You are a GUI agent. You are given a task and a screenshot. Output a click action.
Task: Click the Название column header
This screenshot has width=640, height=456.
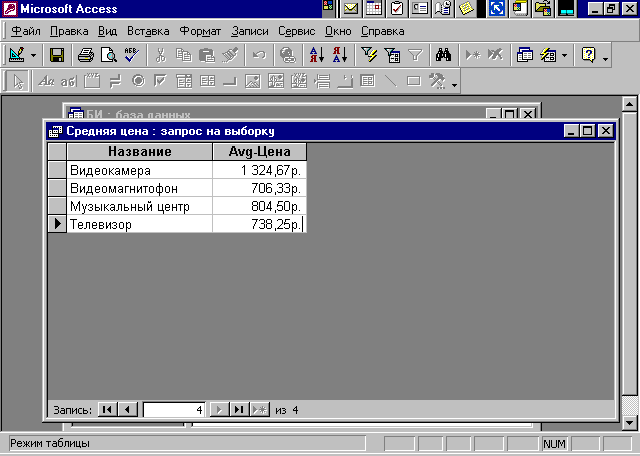click(140, 151)
